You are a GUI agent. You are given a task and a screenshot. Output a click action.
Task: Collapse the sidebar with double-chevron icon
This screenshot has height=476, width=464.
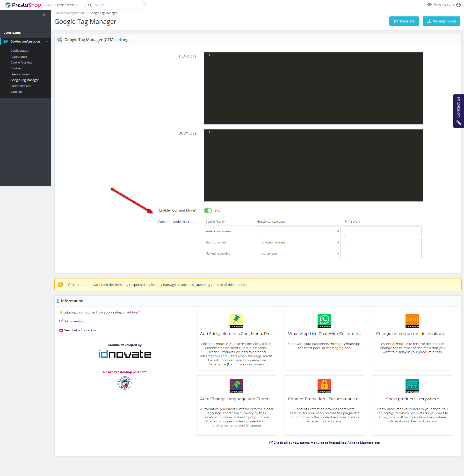44,14
